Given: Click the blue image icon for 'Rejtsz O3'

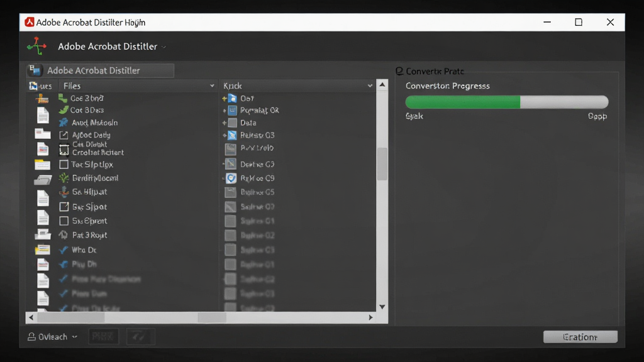Looking at the screenshot, I should pos(232,135).
